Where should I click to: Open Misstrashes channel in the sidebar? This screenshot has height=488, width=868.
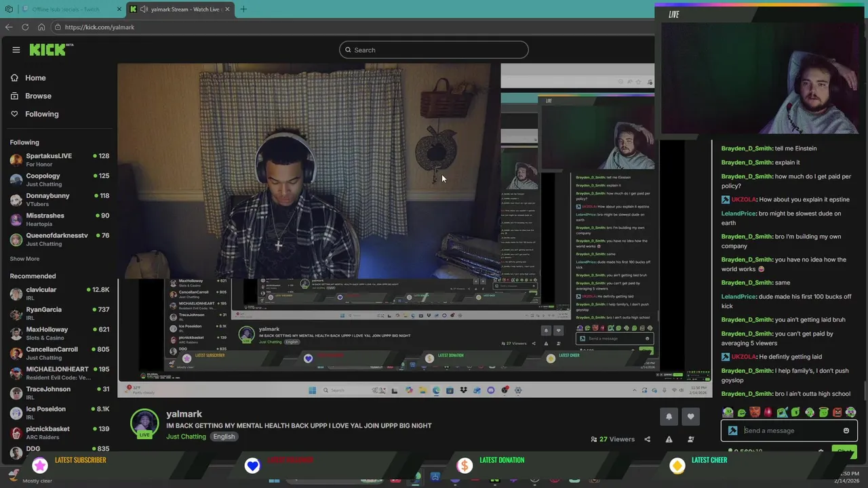(60, 219)
